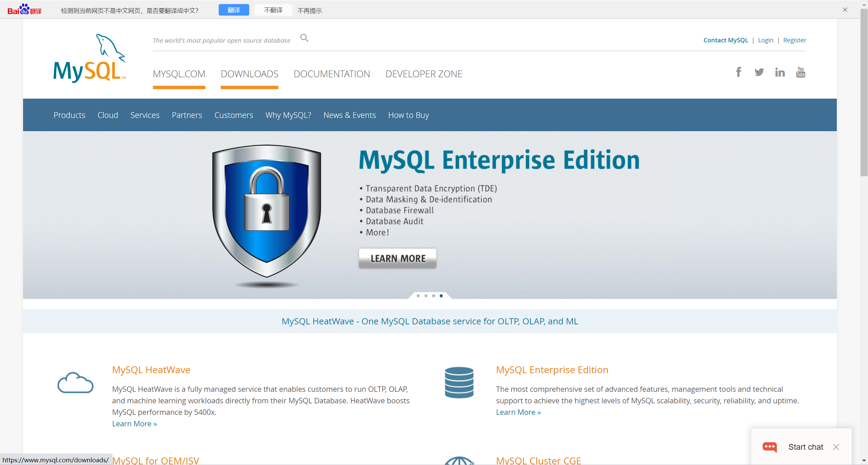Click the site search tagline field
This screenshot has width=868, height=465.
pos(221,40)
